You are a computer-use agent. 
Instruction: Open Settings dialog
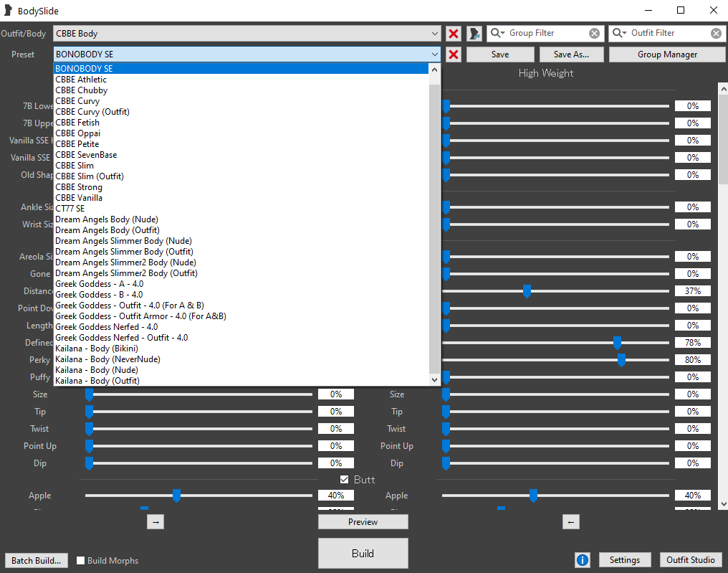coord(625,560)
